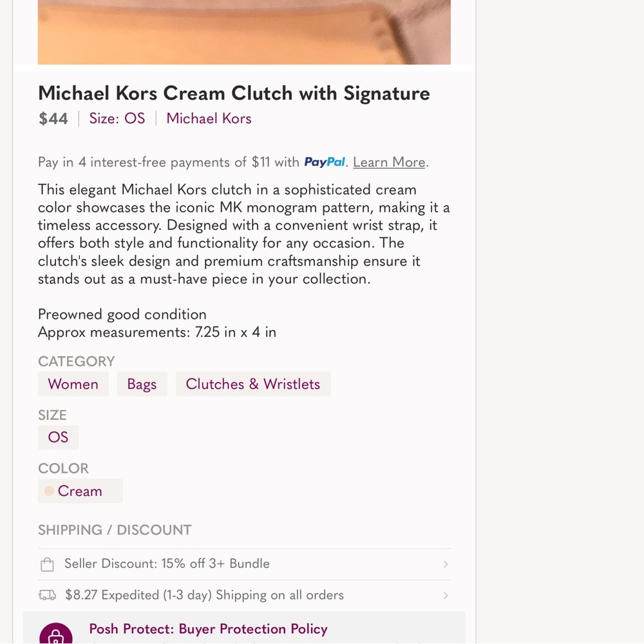Select the Bags category tag
This screenshot has width=644, height=644.
[x=142, y=384]
